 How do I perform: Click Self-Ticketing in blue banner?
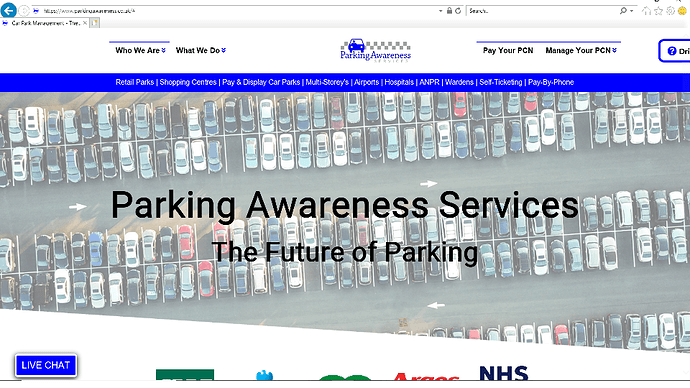point(500,82)
